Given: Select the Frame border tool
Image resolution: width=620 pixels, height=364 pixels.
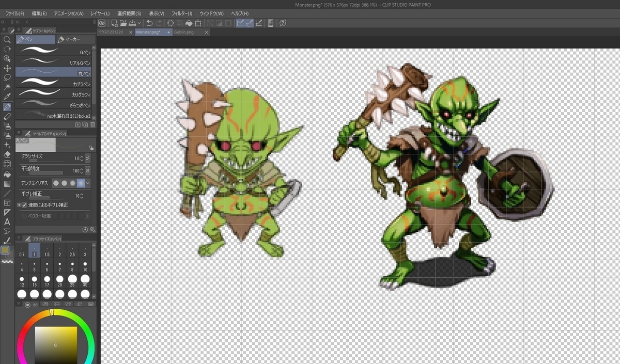Looking at the screenshot, I should coord(7,203).
